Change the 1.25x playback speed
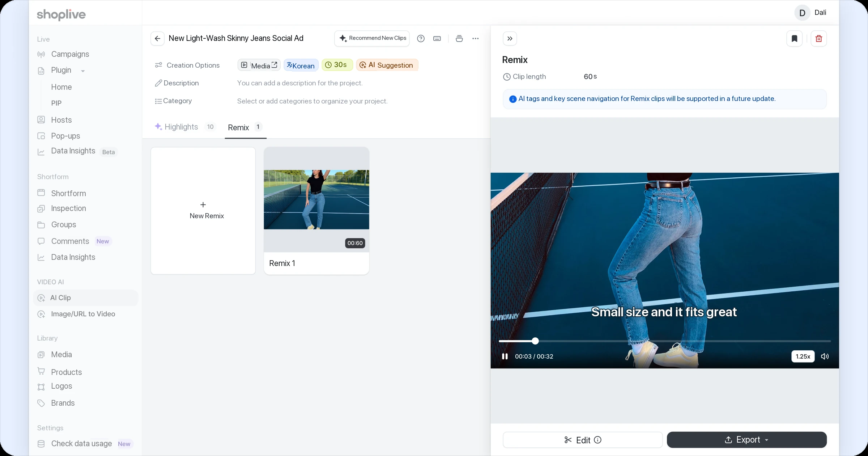The image size is (868, 456). (803, 356)
